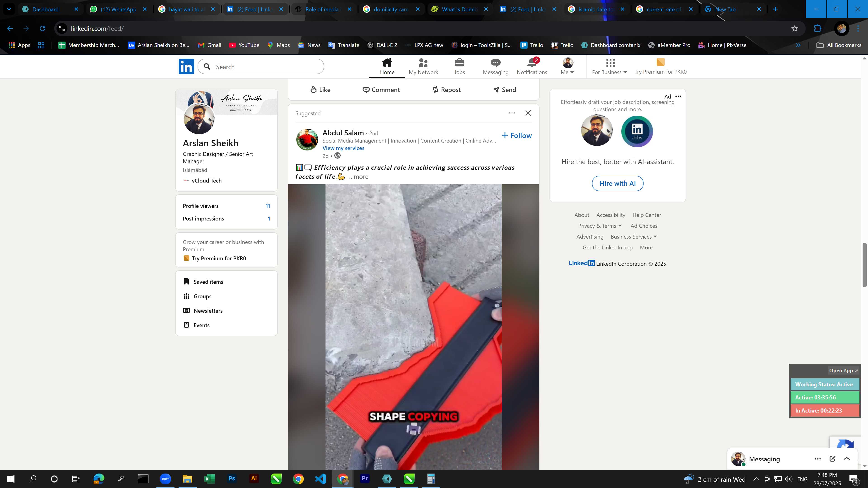The image size is (868, 488).
Task: Open suggested post options menu
Action: (512, 113)
